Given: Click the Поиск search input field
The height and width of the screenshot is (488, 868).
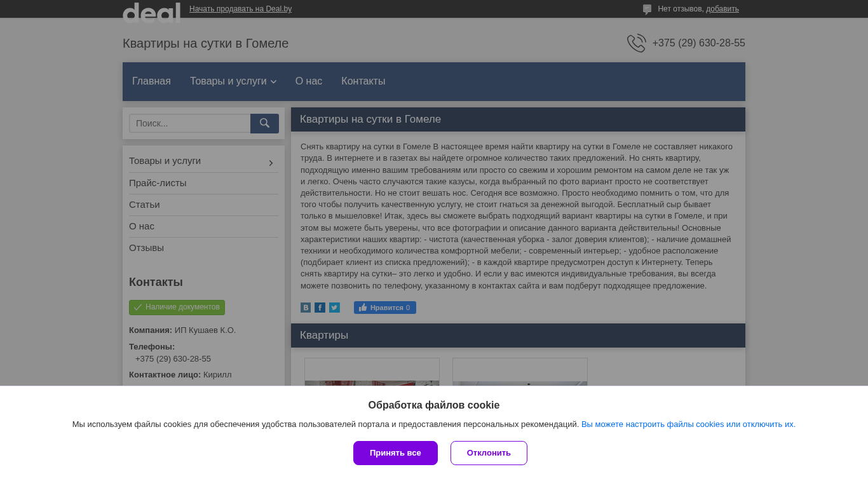Looking at the screenshot, I should pyautogui.click(x=189, y=123).
